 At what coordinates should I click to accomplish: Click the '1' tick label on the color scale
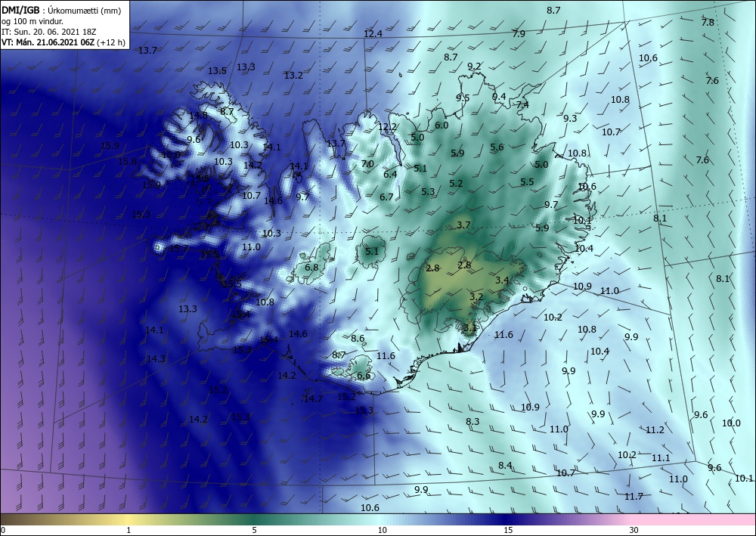click(x=129, y=531)
